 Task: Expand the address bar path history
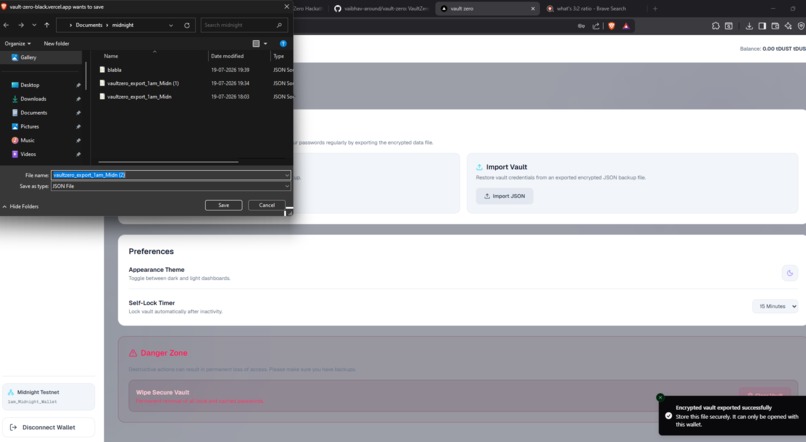[x=171, y=25]
